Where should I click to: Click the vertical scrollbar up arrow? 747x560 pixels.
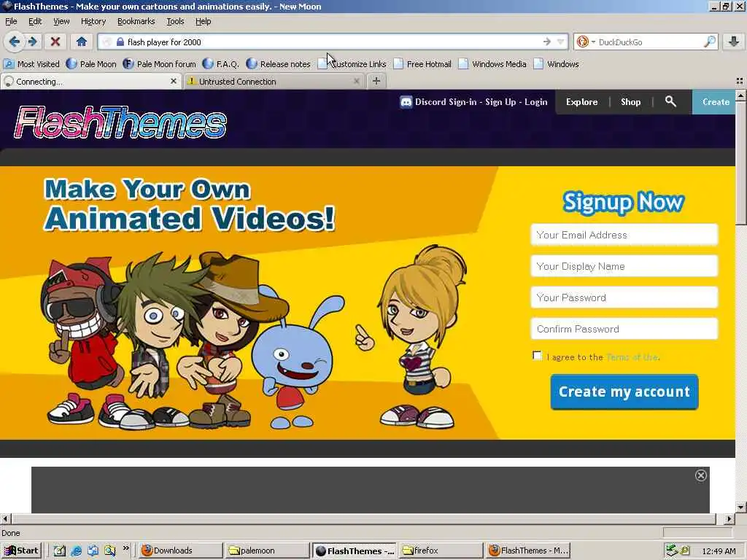click(741, 96)
